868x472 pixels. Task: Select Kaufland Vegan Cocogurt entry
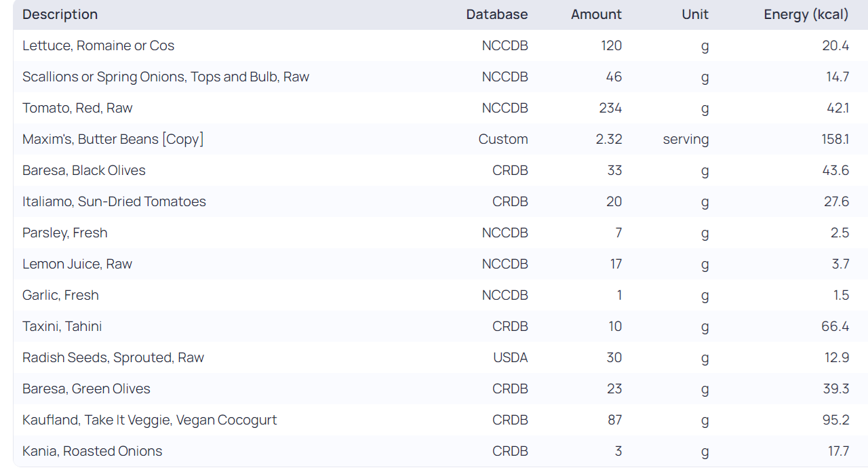[150, 420]
